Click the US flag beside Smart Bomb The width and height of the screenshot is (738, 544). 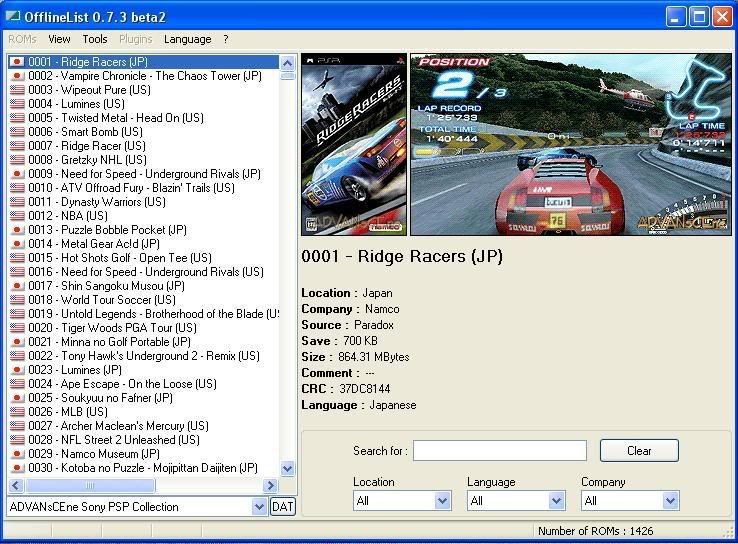pos(17,132)
